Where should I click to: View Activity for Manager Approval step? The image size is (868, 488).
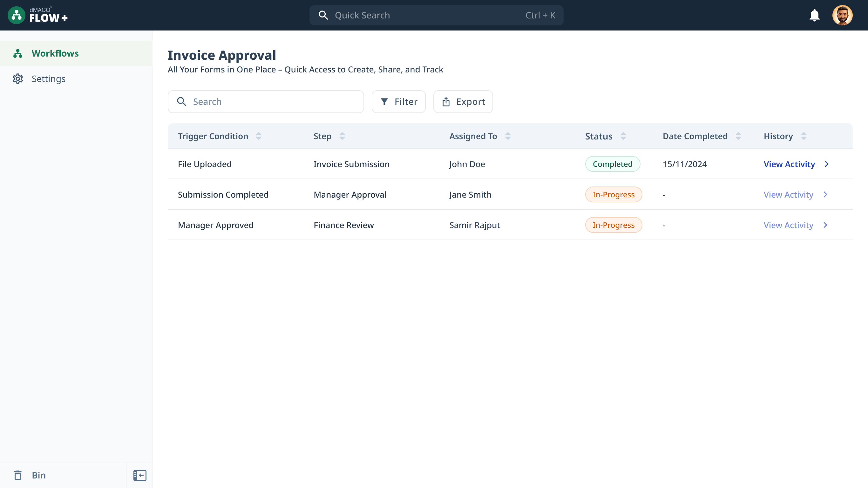(x=788, y=195)
